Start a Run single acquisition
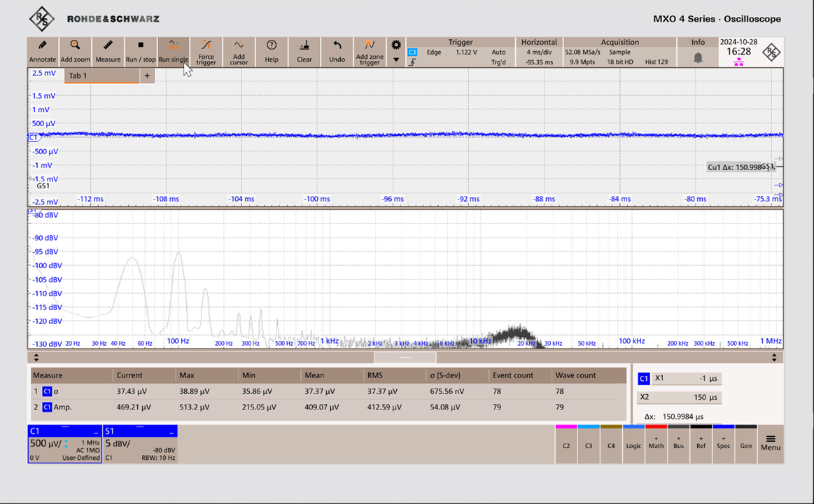 tap(174, 52)
